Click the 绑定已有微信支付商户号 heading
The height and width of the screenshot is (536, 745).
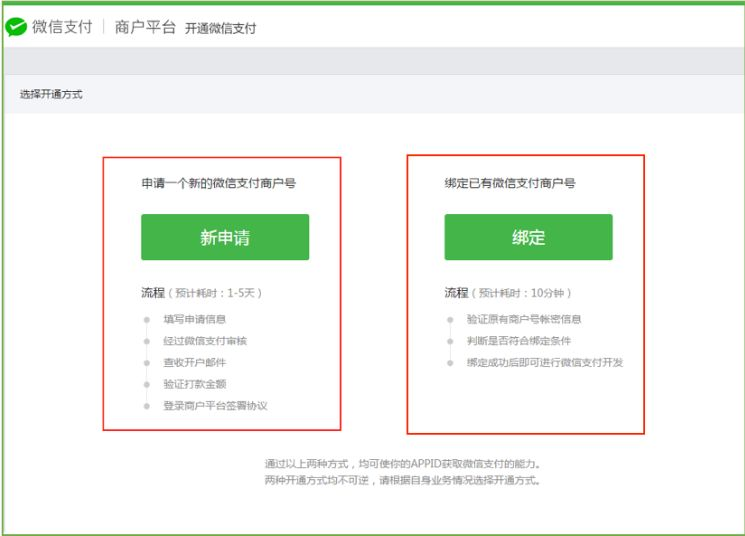pyautogui.click(x=510, y=183)
